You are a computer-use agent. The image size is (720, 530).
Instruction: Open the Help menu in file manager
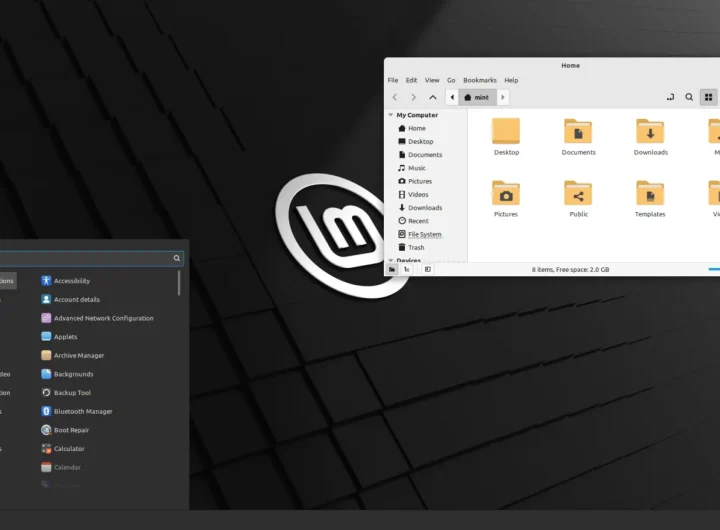click(511, 80)
